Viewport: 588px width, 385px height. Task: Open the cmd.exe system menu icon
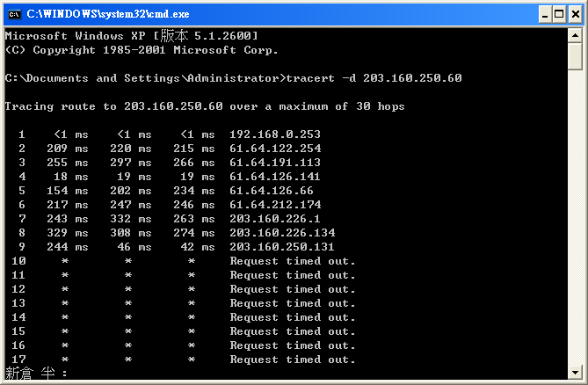(x=14, y=13)
